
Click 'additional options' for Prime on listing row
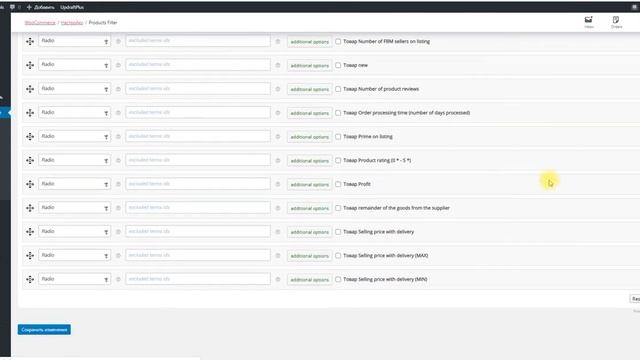(x=309, y=137)
